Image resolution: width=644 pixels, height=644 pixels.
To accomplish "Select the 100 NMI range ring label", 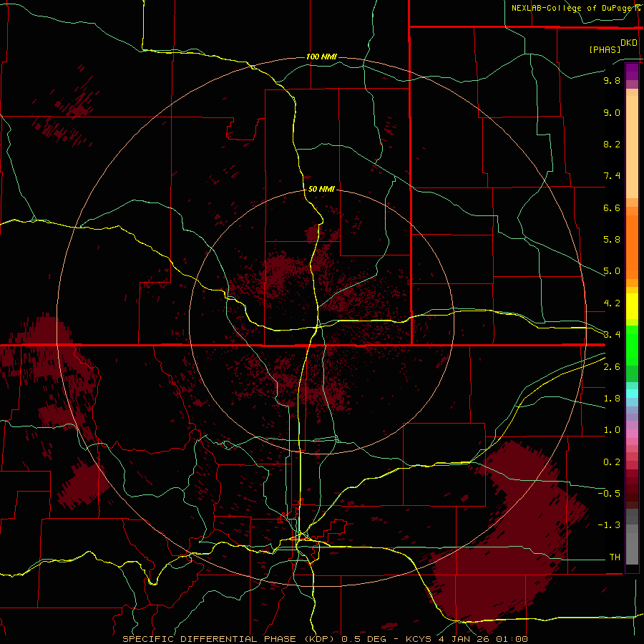I will click(x=321, y=57).
